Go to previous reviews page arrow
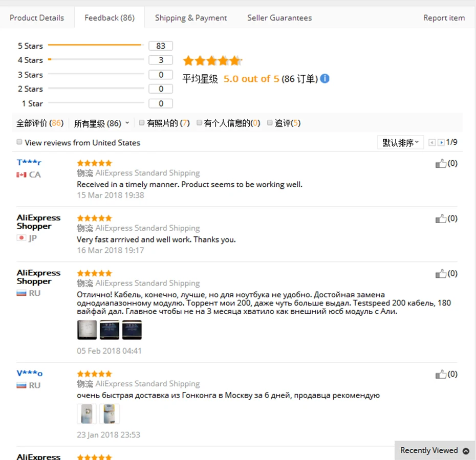This screenshot has width=476, height=460. click(432, 143)
